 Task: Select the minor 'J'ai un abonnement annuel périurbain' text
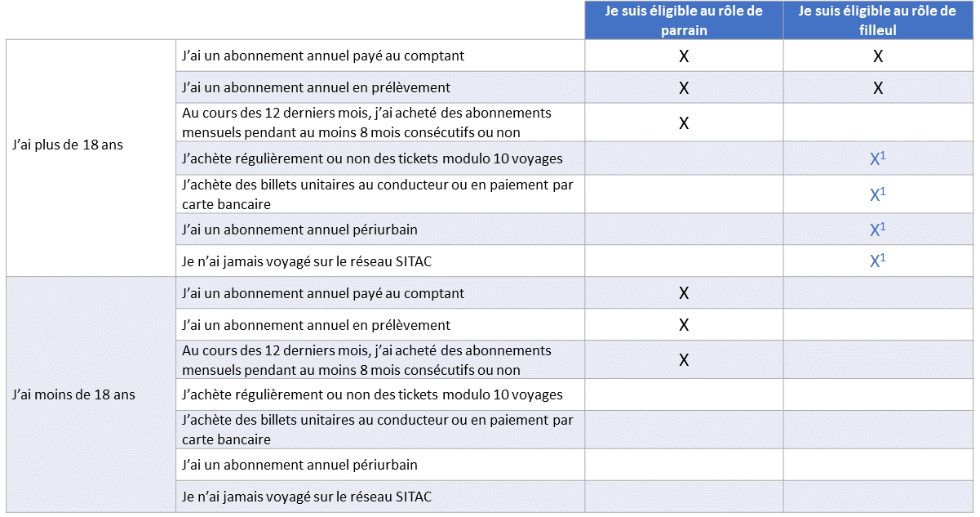299,465
